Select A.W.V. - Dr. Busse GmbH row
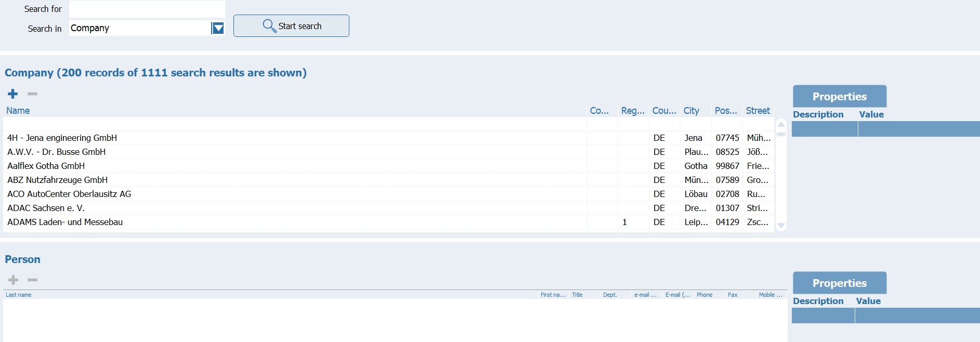 click(389, 152)
